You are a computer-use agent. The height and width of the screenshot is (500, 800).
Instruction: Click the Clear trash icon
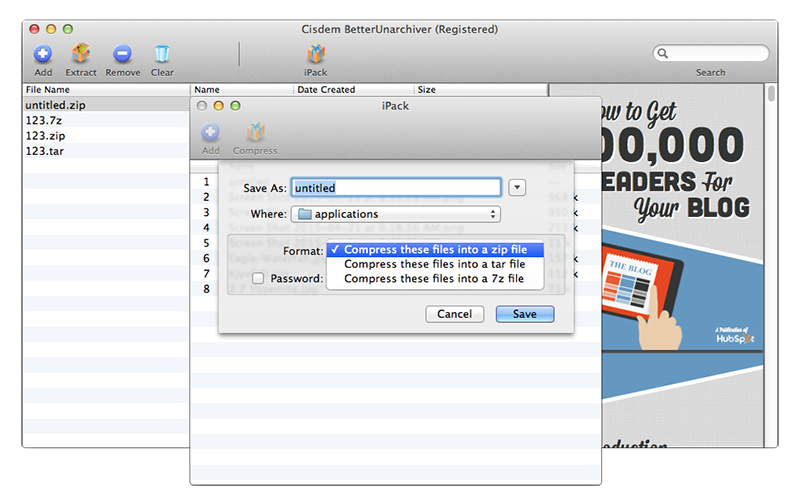[162, 54]
